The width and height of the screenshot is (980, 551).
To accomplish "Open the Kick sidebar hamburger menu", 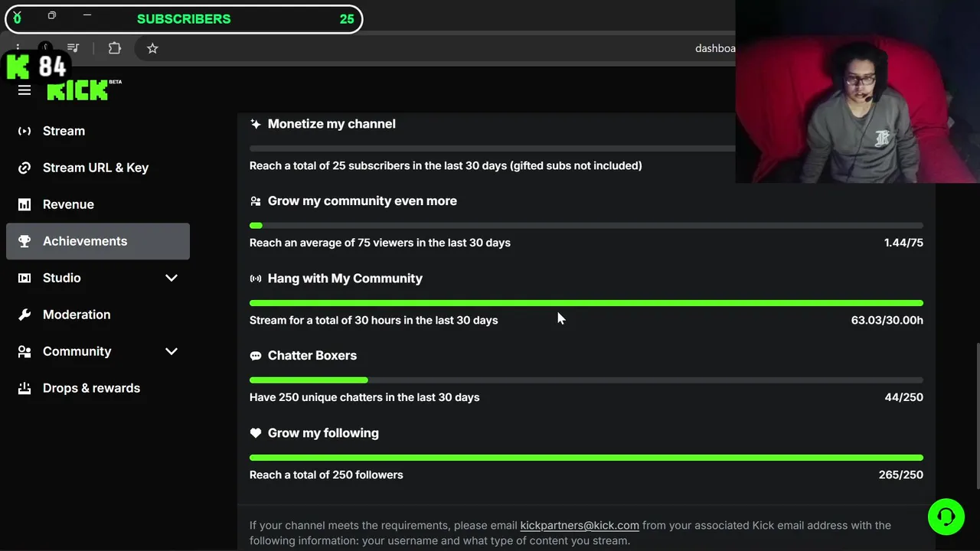I will click(x=24, y=91).
